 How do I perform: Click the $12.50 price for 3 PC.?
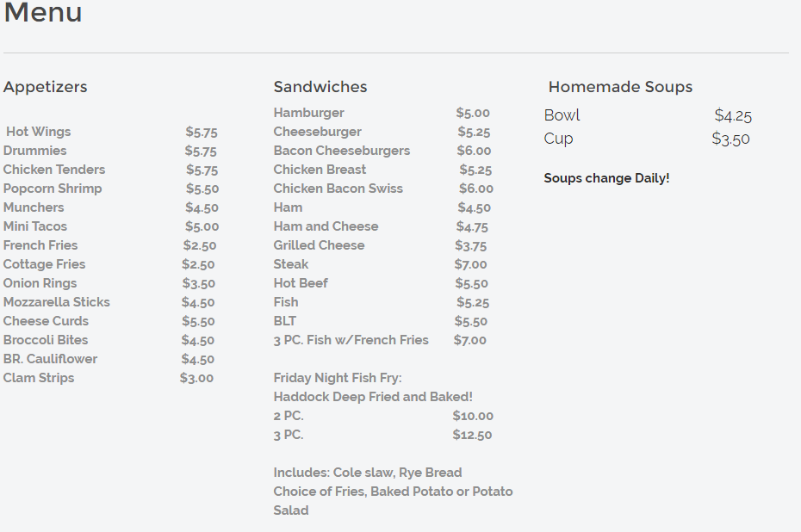(x=472, y=435)
